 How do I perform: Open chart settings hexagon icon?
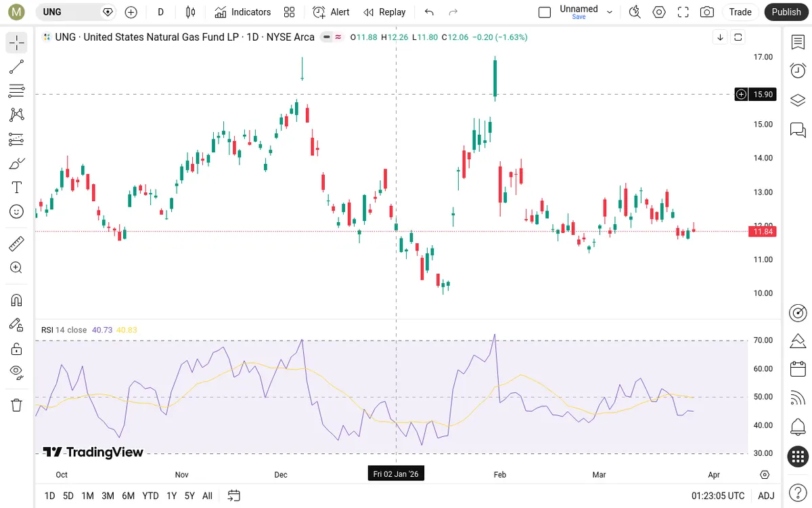pyautogui.click(x=659, y=12)
